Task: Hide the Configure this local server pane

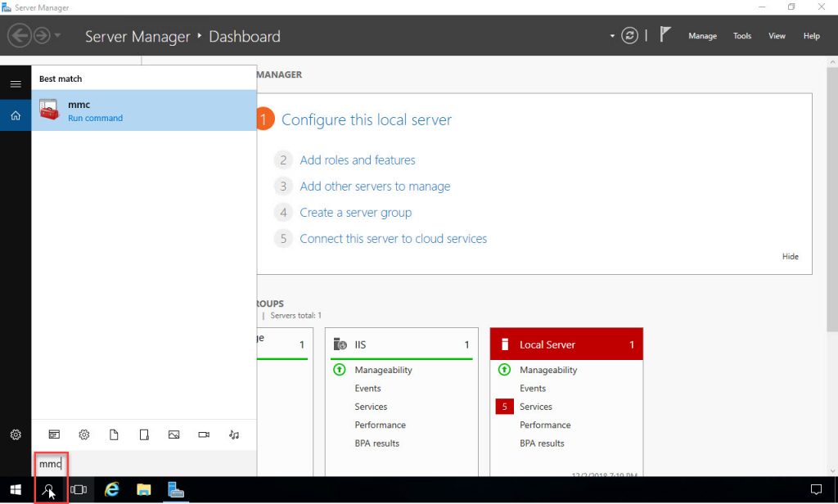Action: 789,256
